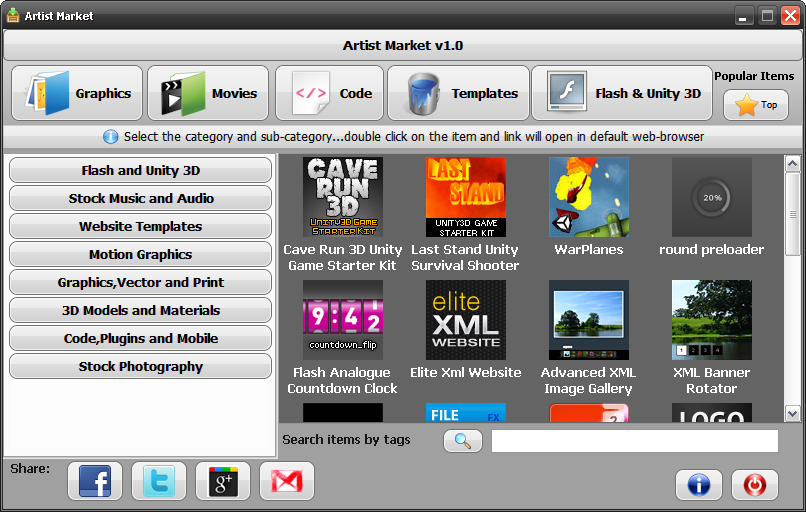806x512 pixels.
Task: Open the Movies category
Action: tap(208, 93)
